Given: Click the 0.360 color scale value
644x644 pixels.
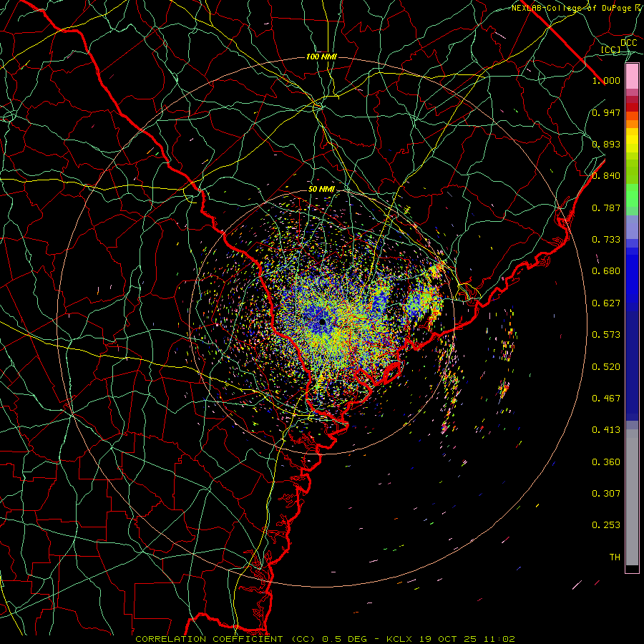Looking at the screenshot, I should pos(606,462).
